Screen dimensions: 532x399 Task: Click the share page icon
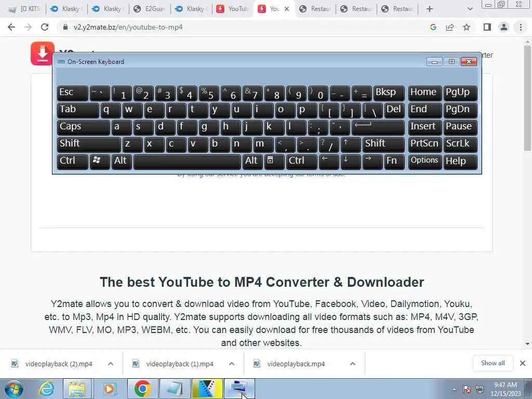pyautogui.click(x=450, y=27)
